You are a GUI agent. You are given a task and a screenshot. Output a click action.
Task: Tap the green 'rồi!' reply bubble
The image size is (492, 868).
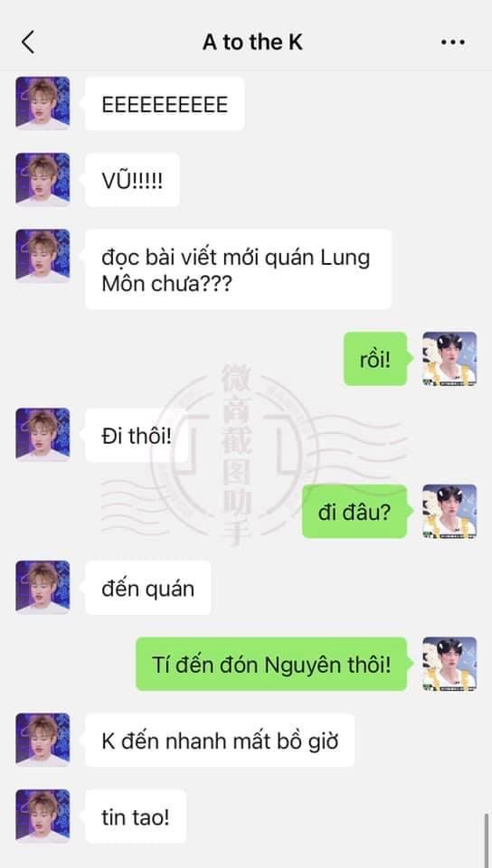[375, 359]
